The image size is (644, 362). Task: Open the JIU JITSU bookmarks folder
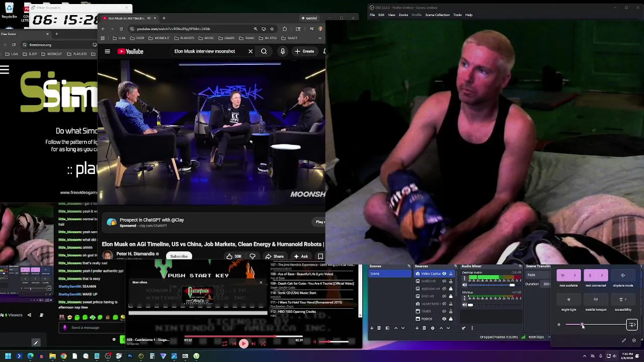point(269,38)
